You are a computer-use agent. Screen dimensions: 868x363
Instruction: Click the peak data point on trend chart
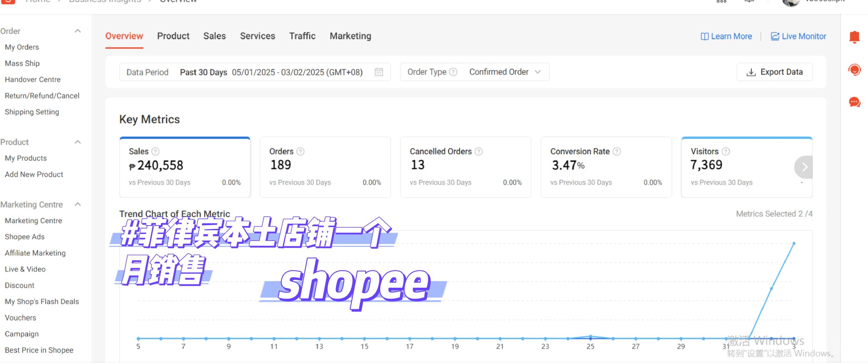(794, 243)
